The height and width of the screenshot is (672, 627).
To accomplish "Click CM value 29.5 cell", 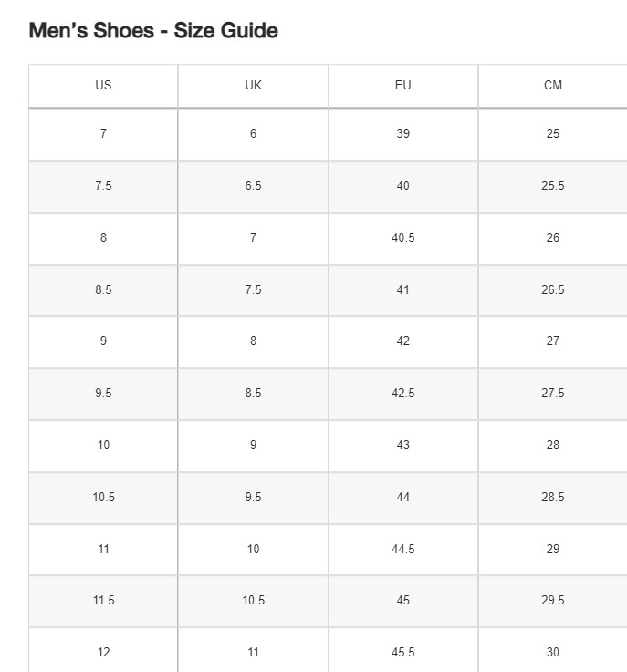I will coord(552,600).
